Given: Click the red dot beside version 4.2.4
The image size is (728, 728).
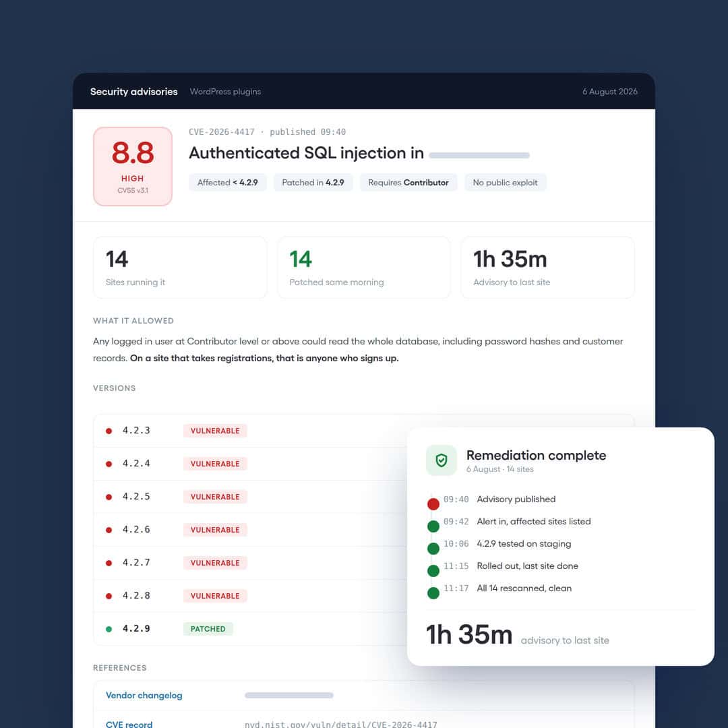Looking at the screenshot, I should (x=109, y=464).
